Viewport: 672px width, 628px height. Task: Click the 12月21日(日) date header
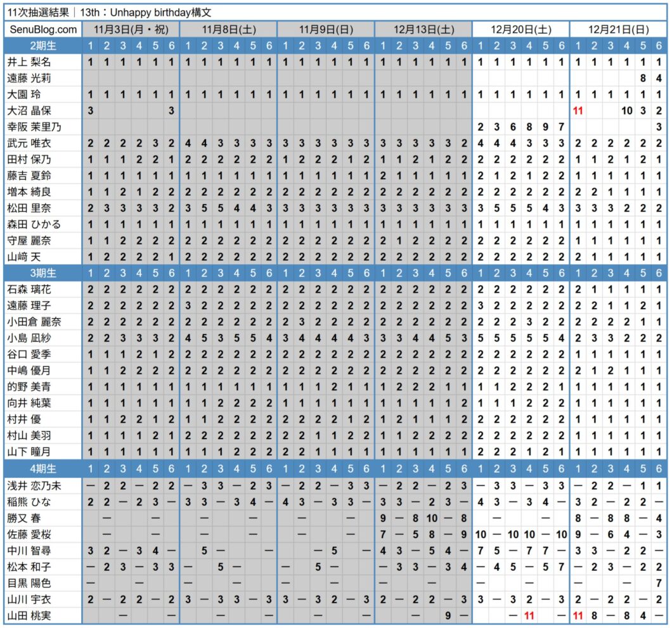pyautogui.click(x=618, y=30)
